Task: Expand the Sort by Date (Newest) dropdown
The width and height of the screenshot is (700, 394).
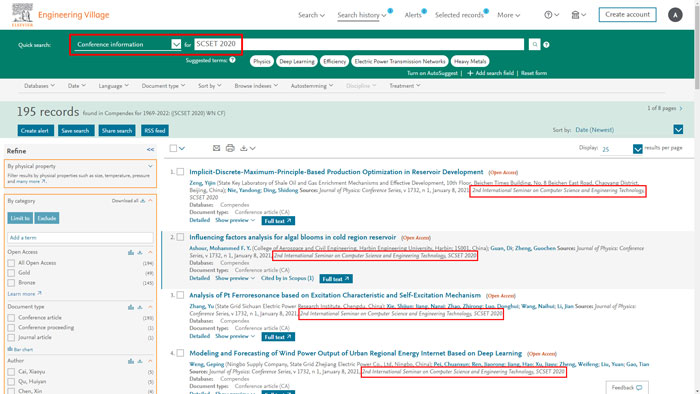Action: click(x=678, y=130)
